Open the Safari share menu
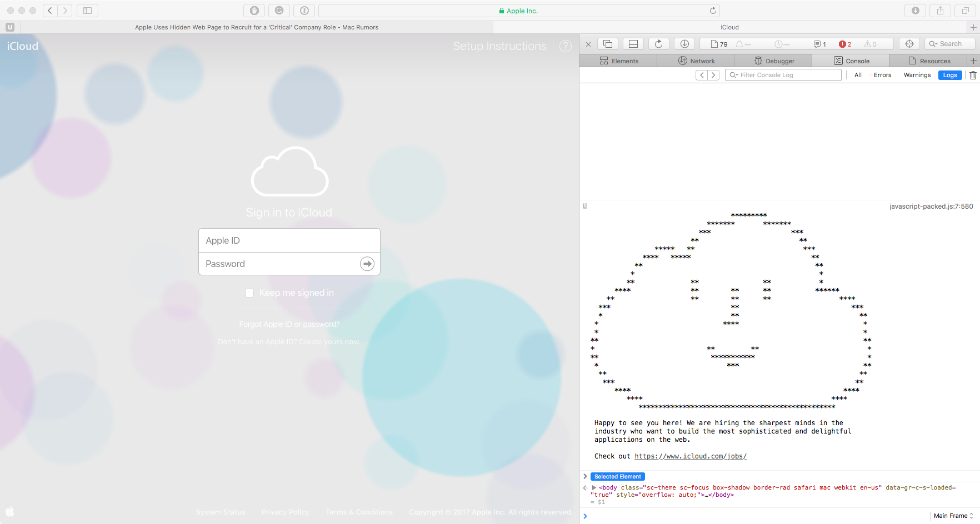Image resolution: width=980 pixels, height=524 pixels. click(940, 11)
